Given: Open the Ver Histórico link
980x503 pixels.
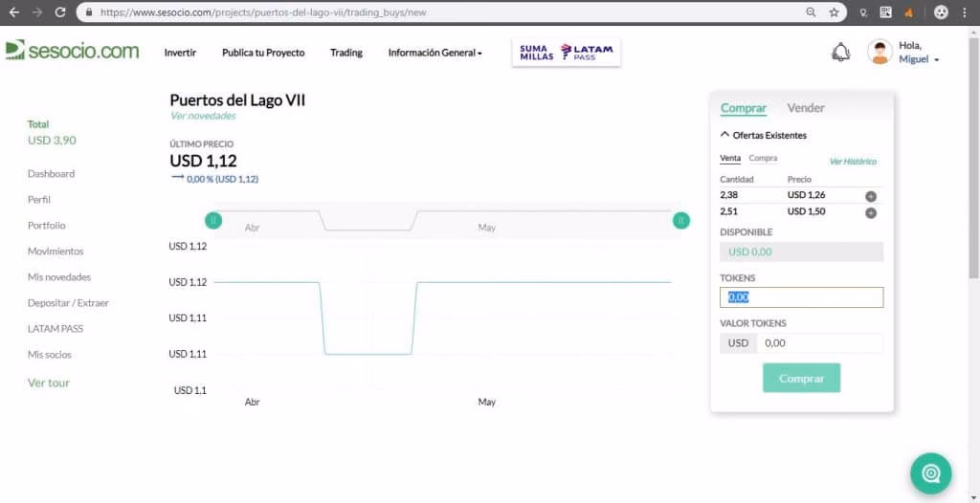Looking at the screenshot, I should tap(852, 162).
